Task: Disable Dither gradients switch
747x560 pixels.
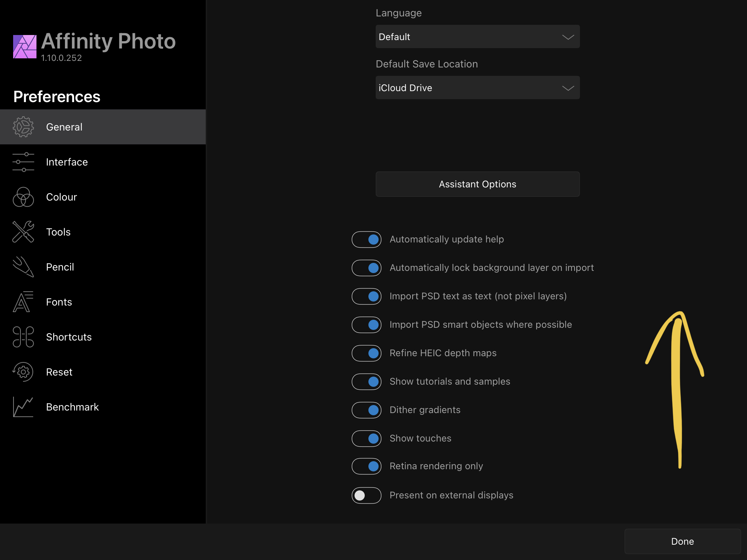Action: [367, 410]
